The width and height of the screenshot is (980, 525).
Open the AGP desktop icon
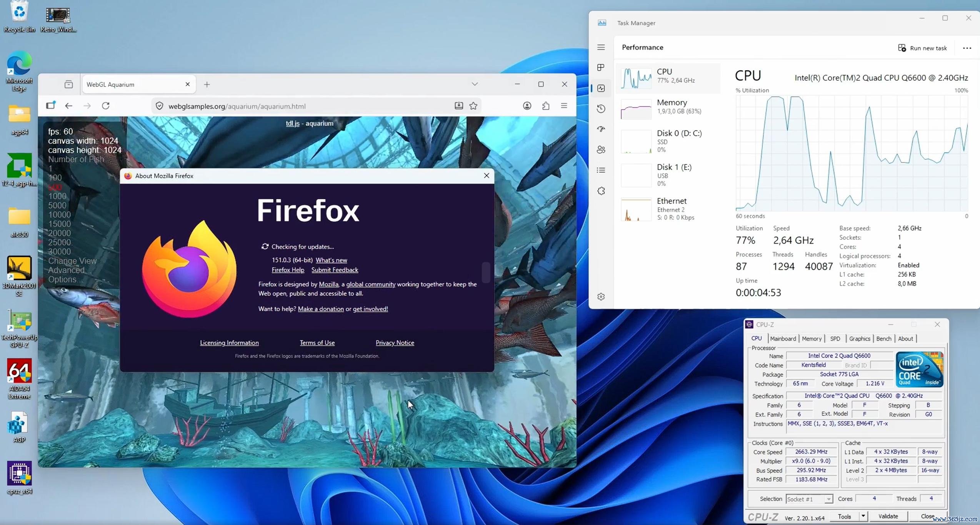point(19,427)
